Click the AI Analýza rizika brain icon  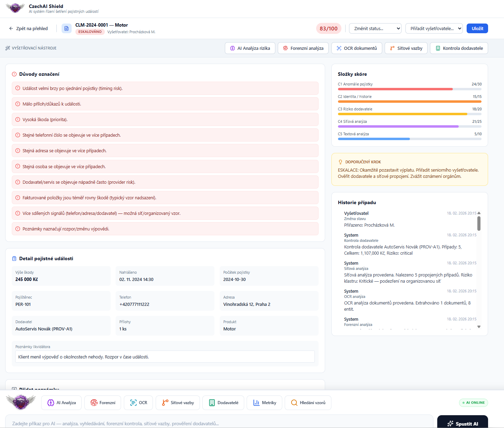[232, 48]
